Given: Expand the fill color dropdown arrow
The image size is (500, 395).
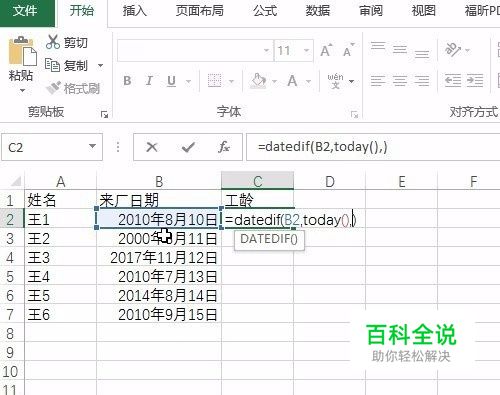Looking at the screenshot, I should pos(274,81).
